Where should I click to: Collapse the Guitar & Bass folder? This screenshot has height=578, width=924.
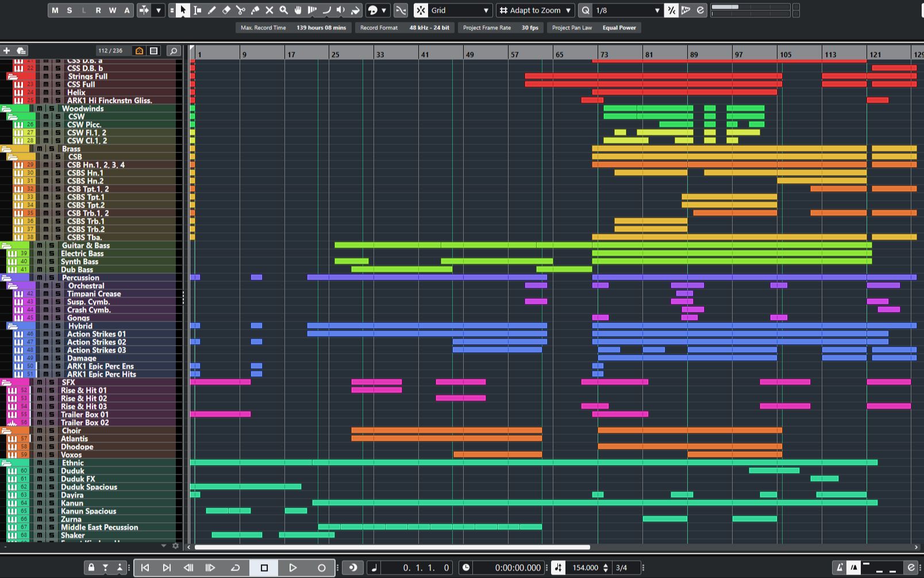pyautogui.click(x=6, y=246)
